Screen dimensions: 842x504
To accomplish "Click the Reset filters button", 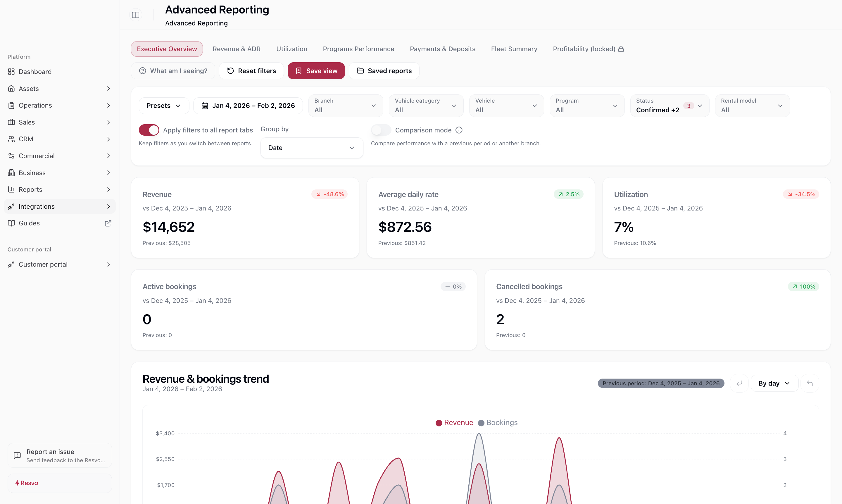I will coord(251,71).
